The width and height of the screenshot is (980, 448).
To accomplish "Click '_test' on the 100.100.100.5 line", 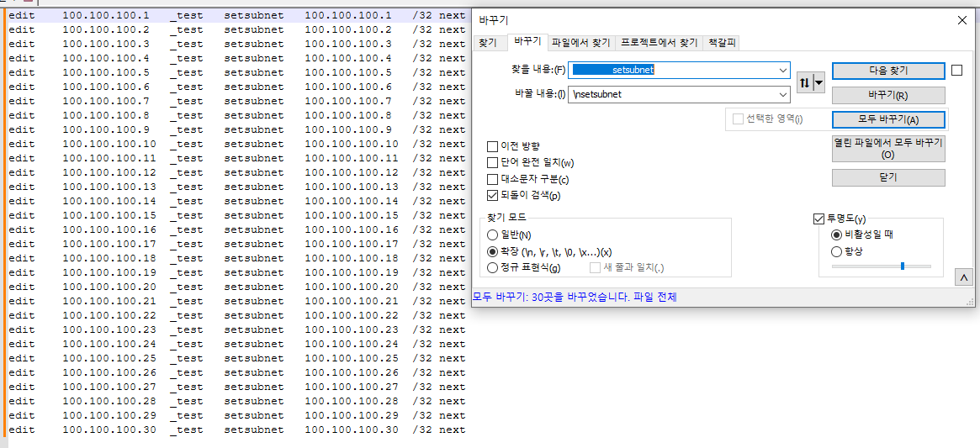I will coord(186,72).
